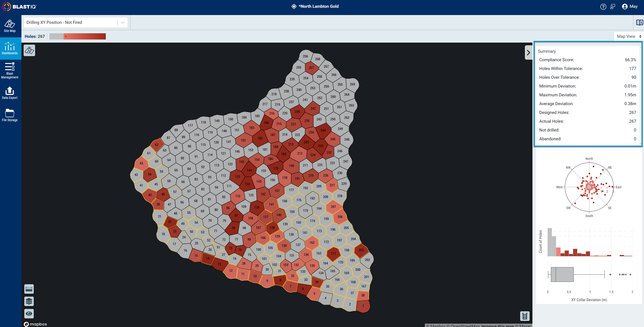Viewport: 644px width, 327px height.
Task: Click the Abandoned row
Action: (x=588, y=139)
